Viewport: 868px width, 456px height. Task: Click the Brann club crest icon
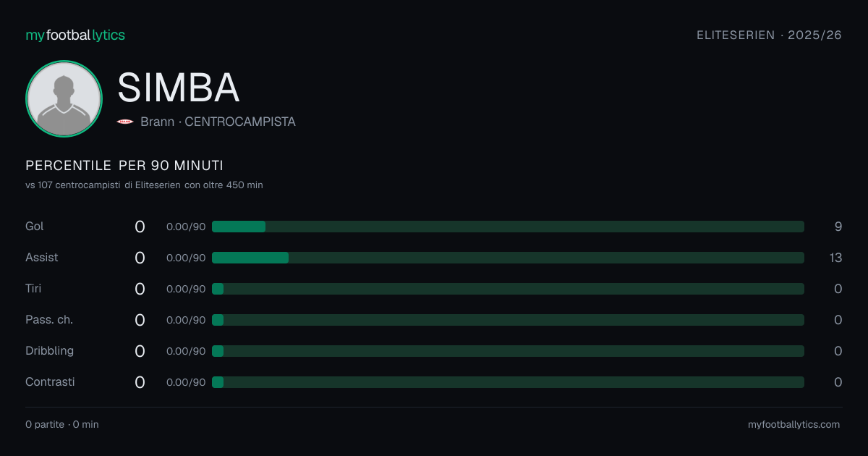[x=125, y=122]
